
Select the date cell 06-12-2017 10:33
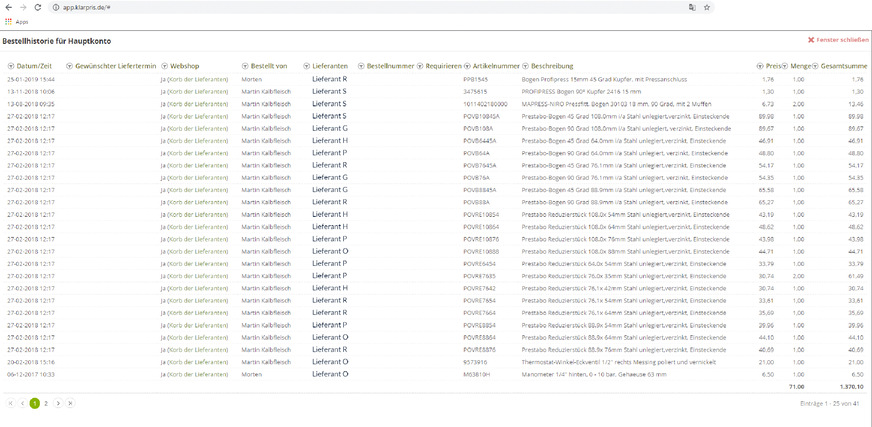tap(31, 374)
